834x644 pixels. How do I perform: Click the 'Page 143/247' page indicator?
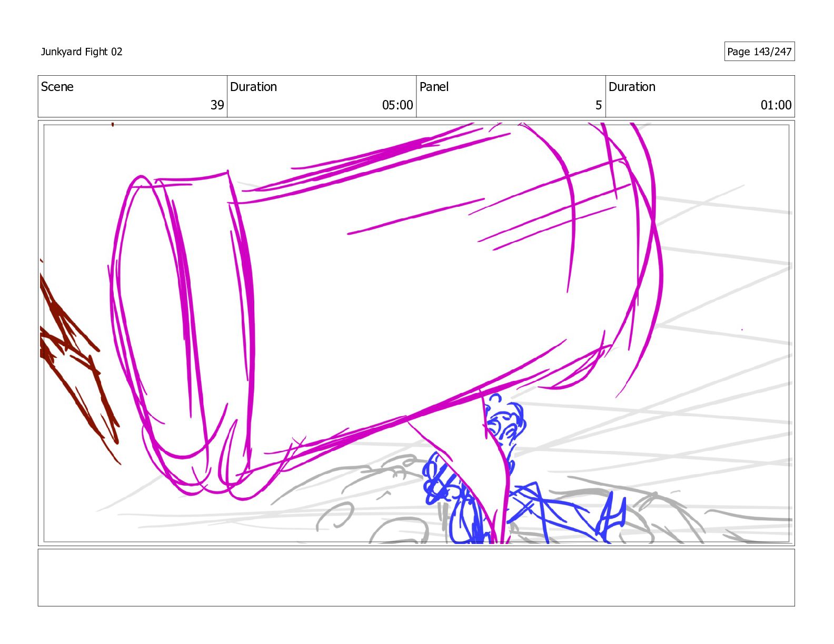click(x=759, y=52)
